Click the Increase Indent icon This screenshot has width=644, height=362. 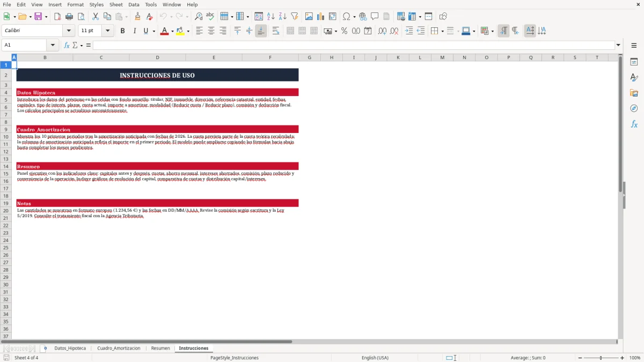pyautogui.click(x=409, y=31)
